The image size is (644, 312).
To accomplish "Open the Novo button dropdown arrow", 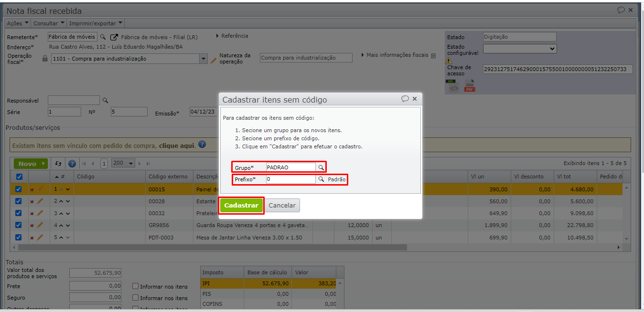I will 44,164.
